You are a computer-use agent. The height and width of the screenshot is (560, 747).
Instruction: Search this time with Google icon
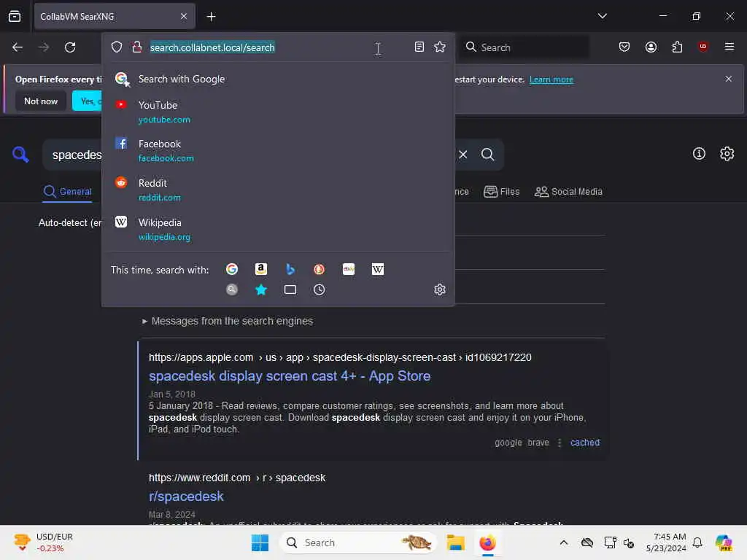coord(232,270)
